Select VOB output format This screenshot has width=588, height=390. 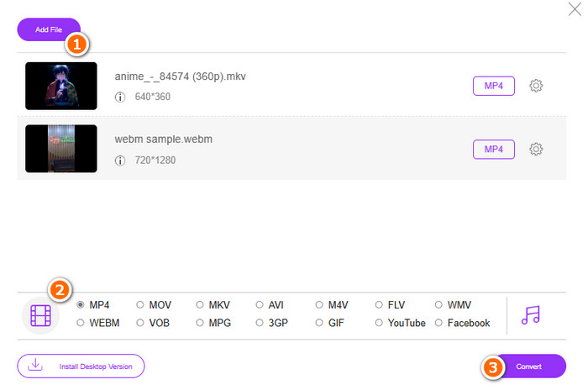click(x=140, y=323)
